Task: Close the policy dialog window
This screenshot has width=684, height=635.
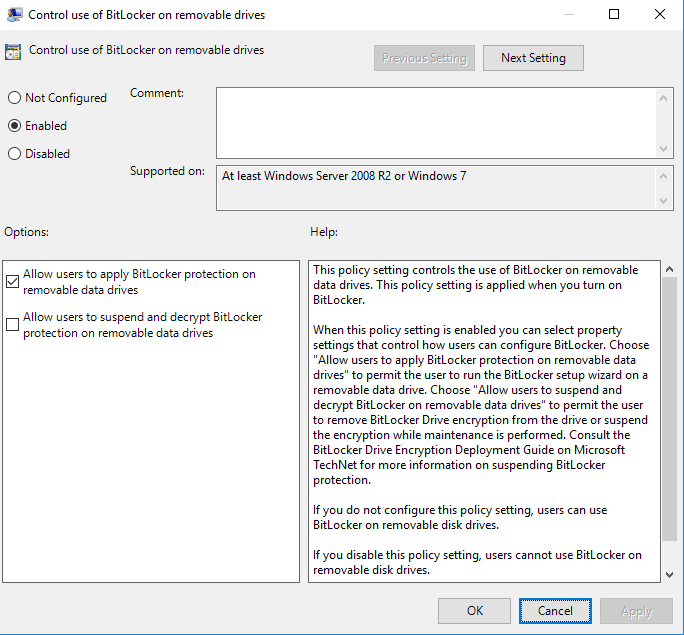Action: (660, 14)
